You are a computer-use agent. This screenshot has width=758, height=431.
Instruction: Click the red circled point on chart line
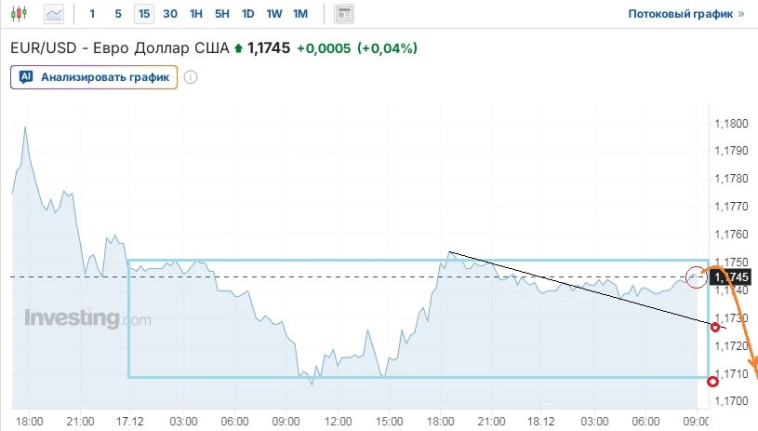(695, 276)
